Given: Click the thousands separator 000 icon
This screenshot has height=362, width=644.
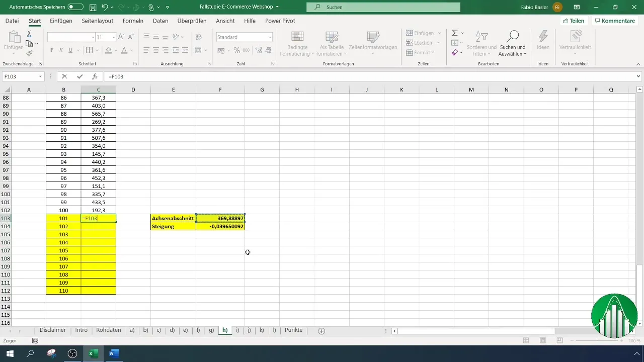Looking at the screenshot, I should point(246,50).
